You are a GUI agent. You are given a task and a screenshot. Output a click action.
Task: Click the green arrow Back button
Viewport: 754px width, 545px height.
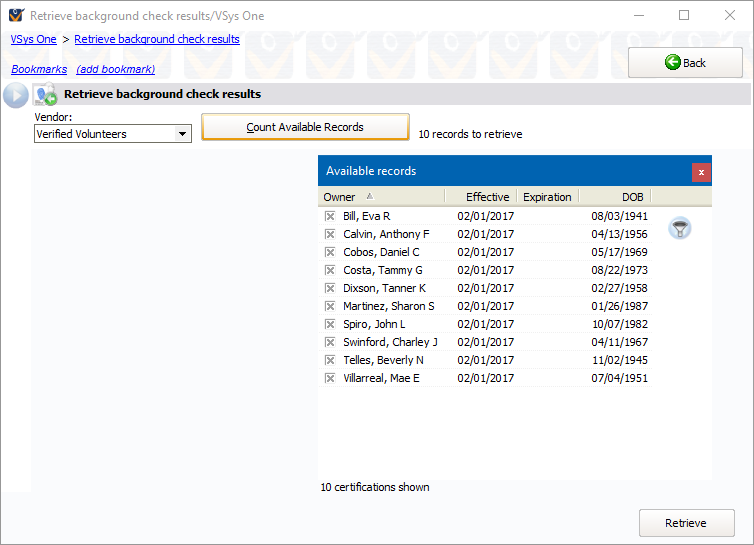685,63
